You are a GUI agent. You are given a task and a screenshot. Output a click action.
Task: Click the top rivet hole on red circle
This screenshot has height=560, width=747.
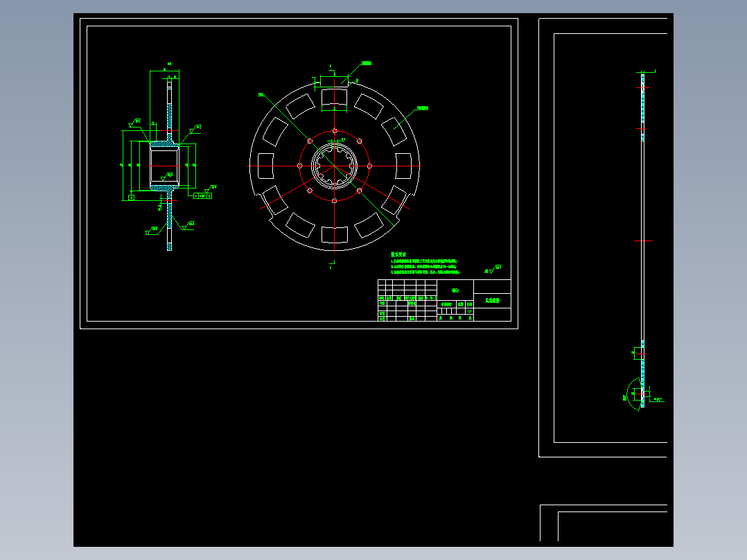point(335,131)
